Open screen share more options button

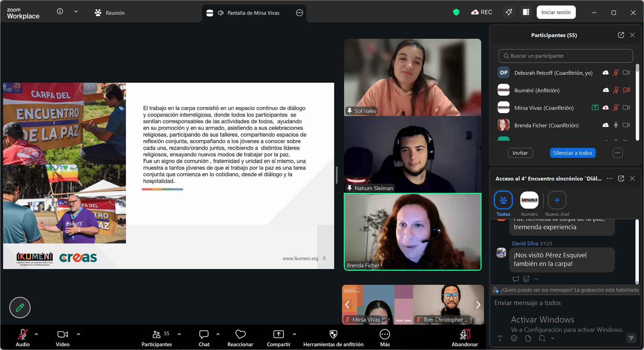click(300, 13)
